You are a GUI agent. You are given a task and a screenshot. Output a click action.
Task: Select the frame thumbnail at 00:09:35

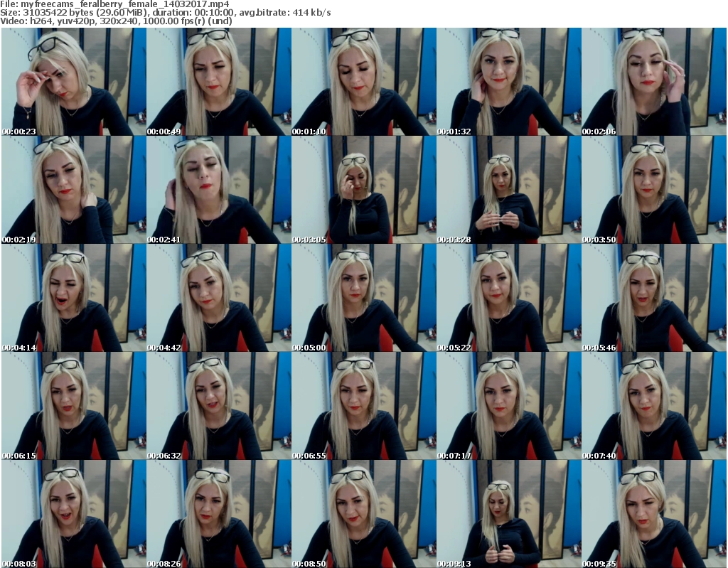pyautogui.click(x=654, y=514)
